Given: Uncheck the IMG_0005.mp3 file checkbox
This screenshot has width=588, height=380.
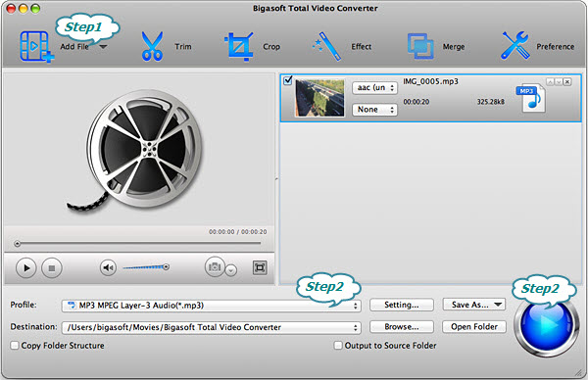Looking at the screenshot, I should coord(287,80).
